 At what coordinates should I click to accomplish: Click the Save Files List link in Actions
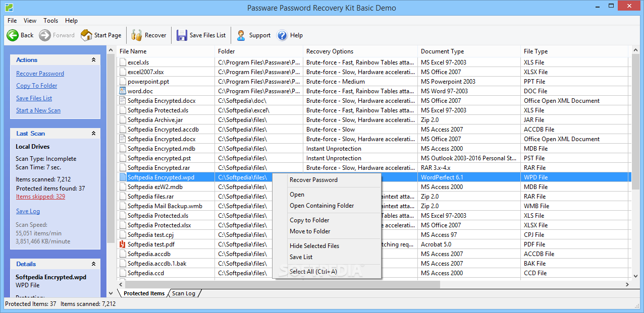click(x=34, y=98)
